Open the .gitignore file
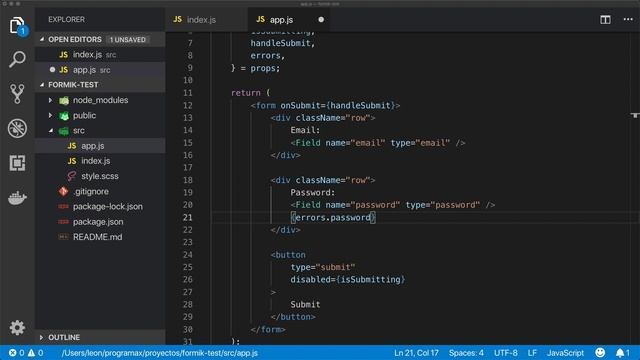Screen dimensions: 640x360 (100, 191)
